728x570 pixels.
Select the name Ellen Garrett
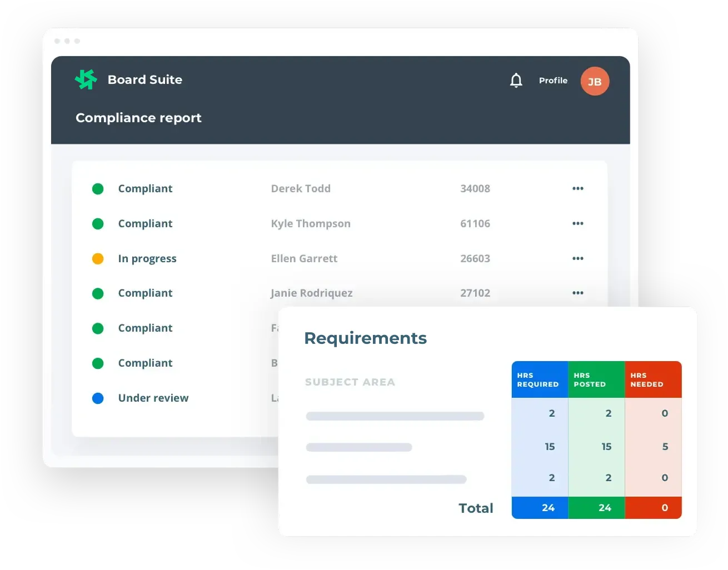tap(304, 258)
